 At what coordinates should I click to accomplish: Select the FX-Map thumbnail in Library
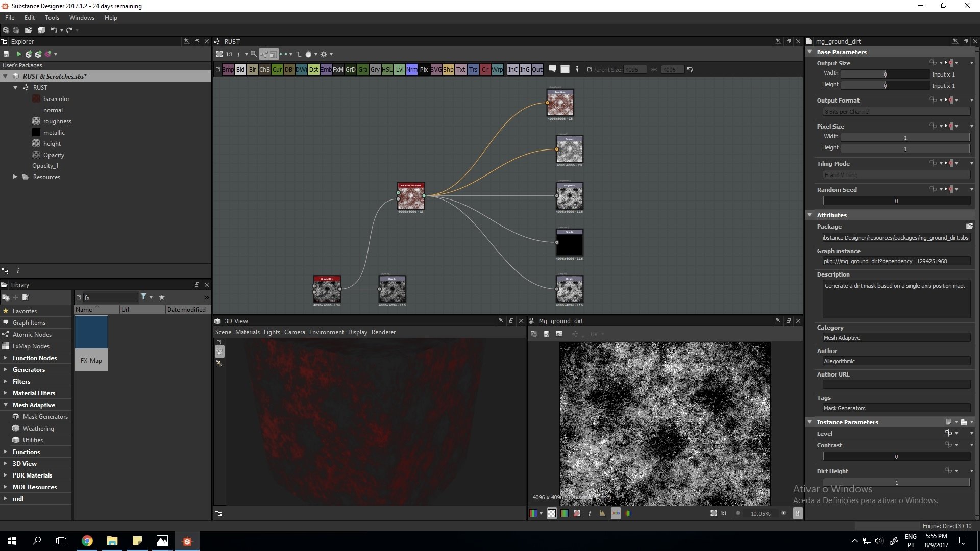(91, 343)
